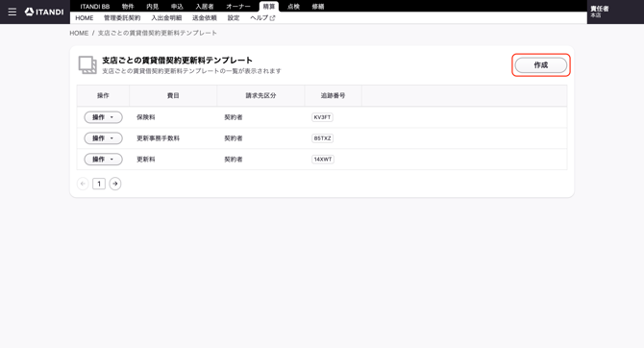This screenshot has height=348, width=644.
Task: Click 契約者 in the 更新事務手数料 row
Action: click(234, 138)
